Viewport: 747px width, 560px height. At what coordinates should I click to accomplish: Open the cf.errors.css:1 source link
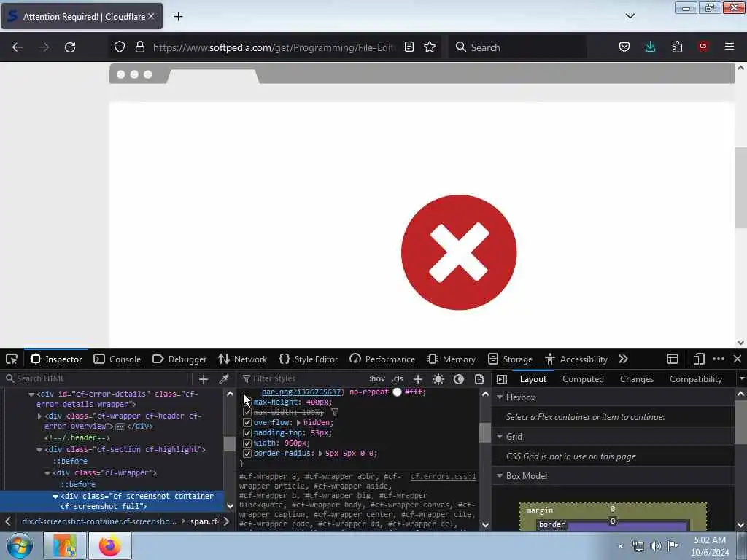tap(443, 476)
